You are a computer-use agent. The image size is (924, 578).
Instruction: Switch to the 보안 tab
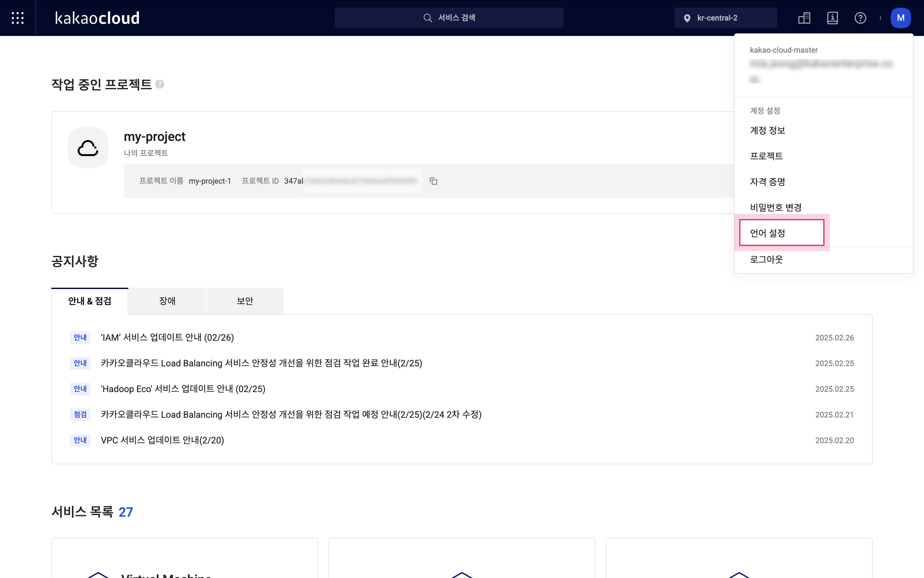[x=245, y=301]
